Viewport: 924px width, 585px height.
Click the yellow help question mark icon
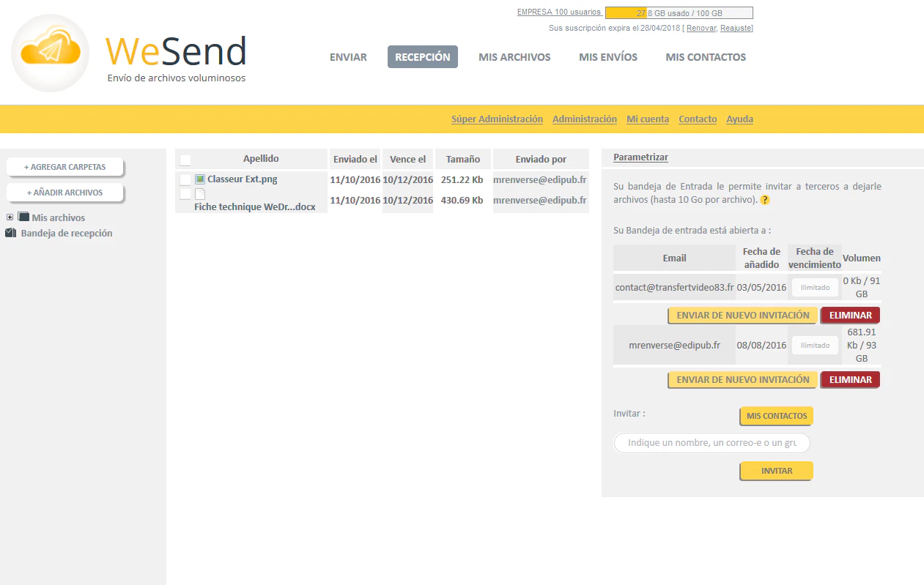tap(765, 200)
